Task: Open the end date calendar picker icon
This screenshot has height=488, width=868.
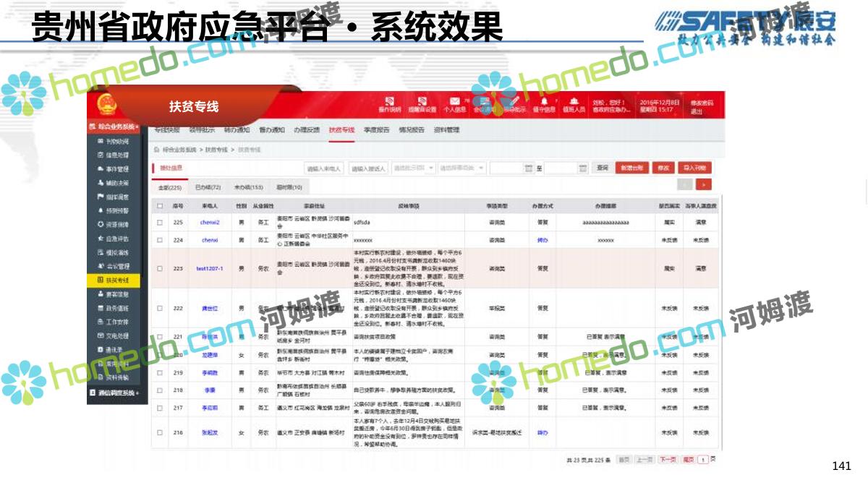Action: [x=583, y=168]
